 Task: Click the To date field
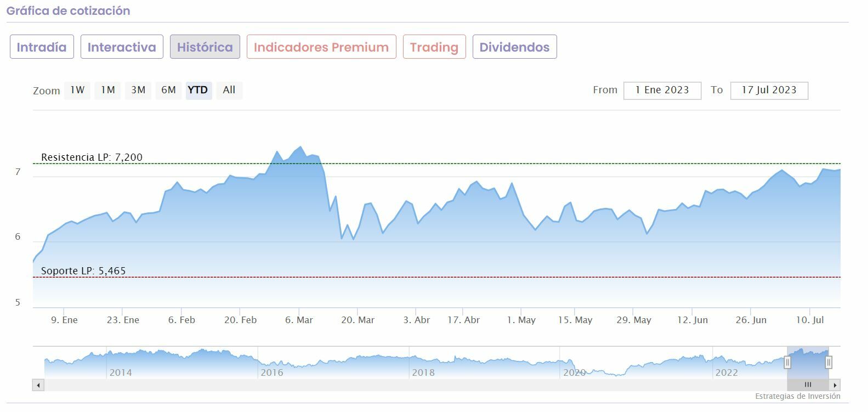pyautogui.click(x=769, y=91)
